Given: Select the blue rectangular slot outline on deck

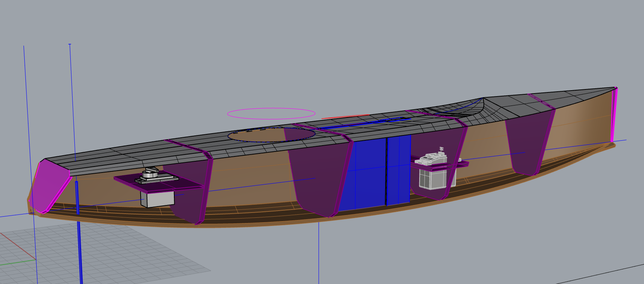Looking at the screenshot, I should click(367, 123).
